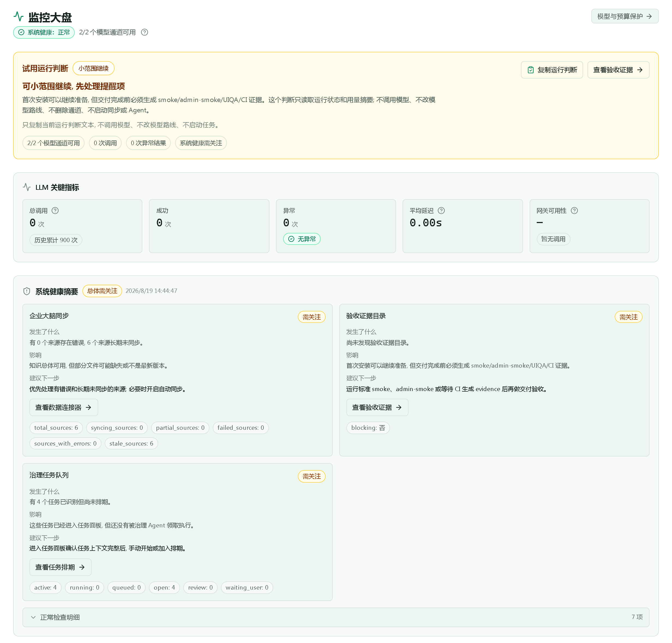Viewport: 672px width, 643px height.
Task: Click the pulse icon beside 监控大盘 title
Action: pos(19,16)
